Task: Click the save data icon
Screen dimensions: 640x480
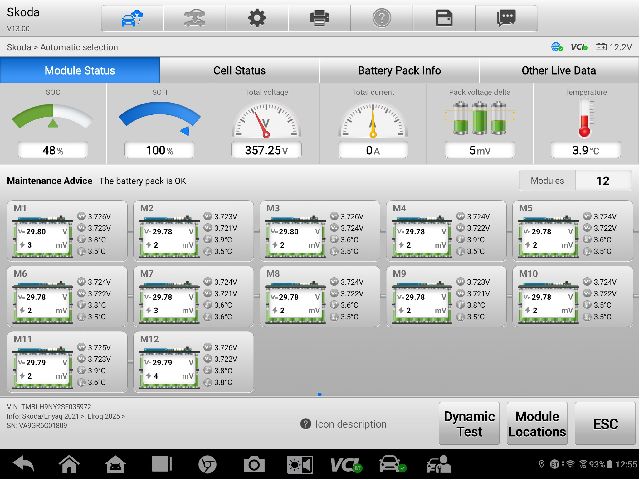Action: (444, 18)
